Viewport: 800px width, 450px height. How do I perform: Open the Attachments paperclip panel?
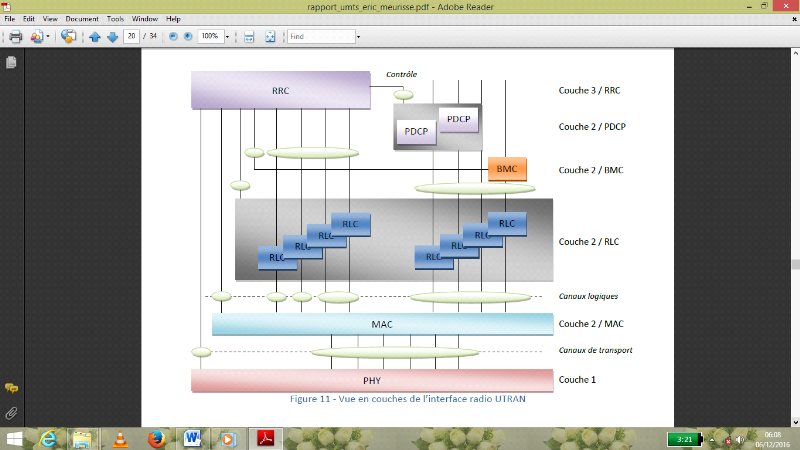coord(11,412)
